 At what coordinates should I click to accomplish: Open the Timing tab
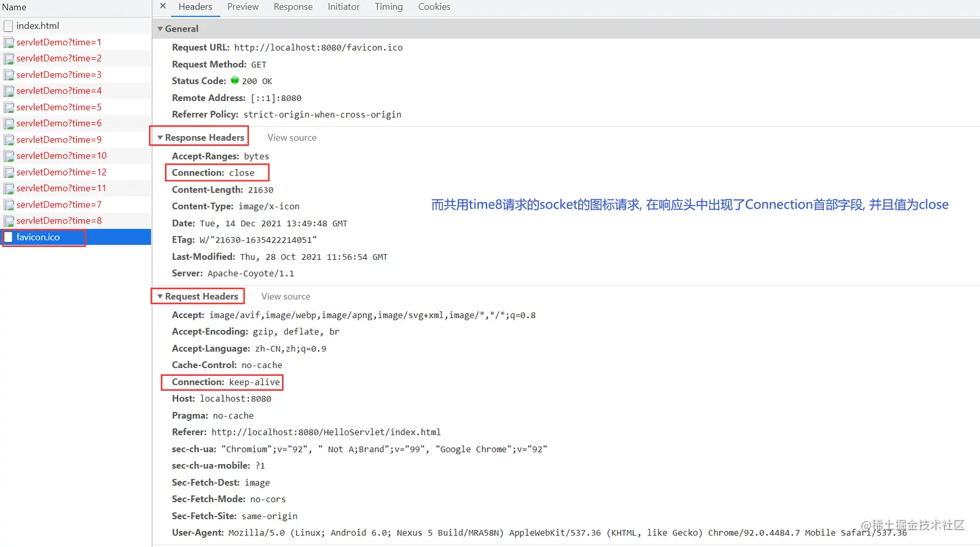[389, 6]
